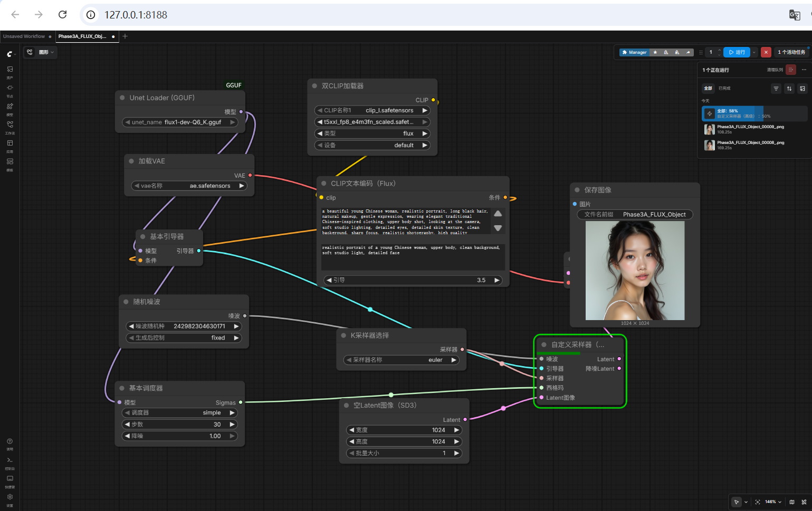Open the 模板 (Templates) sidebar panel

tap(9, 165)
